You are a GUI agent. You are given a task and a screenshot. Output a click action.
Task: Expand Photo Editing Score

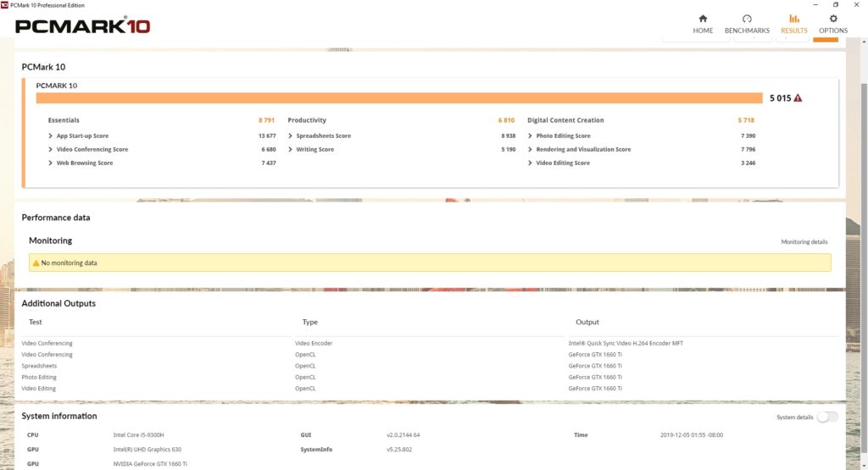(530, 135)
